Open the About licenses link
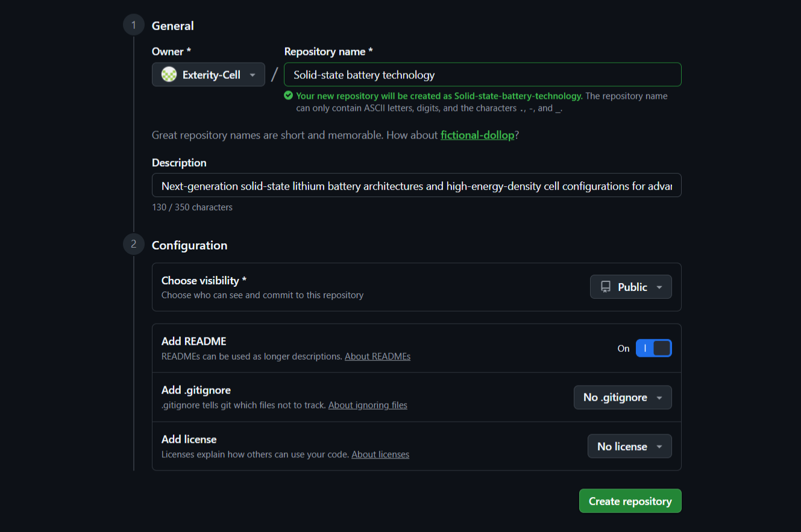The height and width of the screenshot is (532, 801). coord(380,454)
